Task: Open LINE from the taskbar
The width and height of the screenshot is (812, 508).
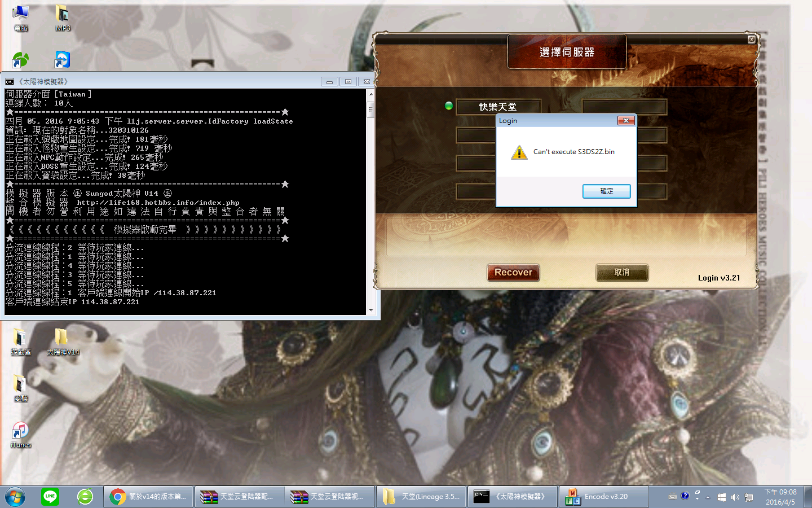Action: (50, 497)
